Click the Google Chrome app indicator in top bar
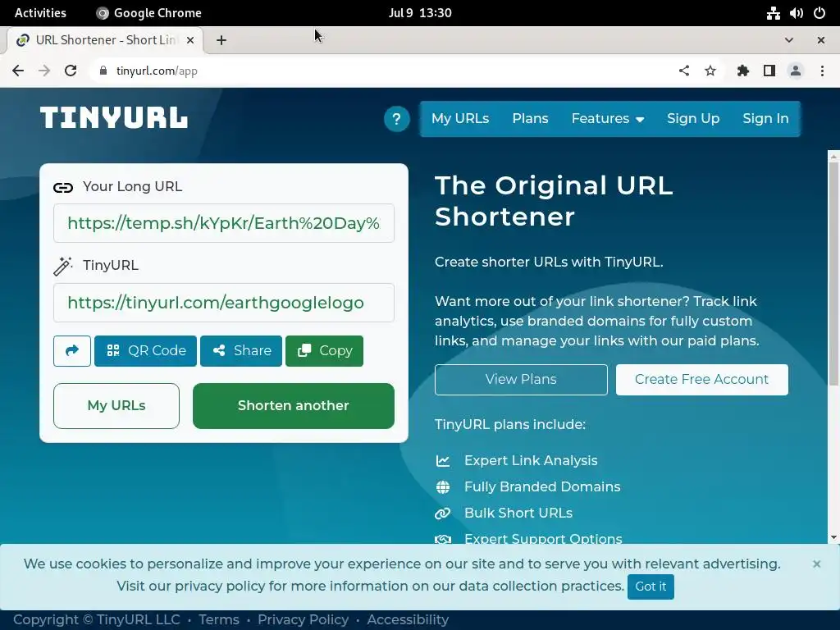840x630 pixels. 148,13
